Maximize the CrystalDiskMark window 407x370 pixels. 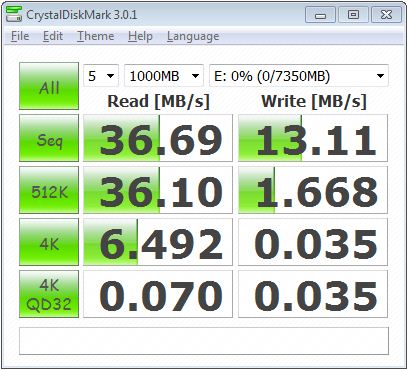pos(353,15)
